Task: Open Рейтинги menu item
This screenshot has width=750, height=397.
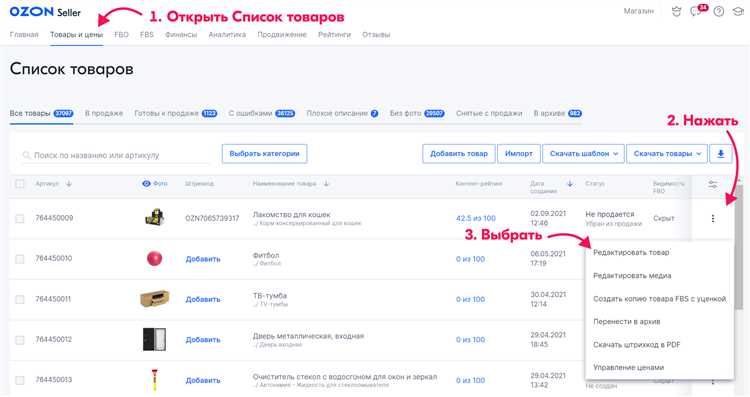Action: (334, 34)
